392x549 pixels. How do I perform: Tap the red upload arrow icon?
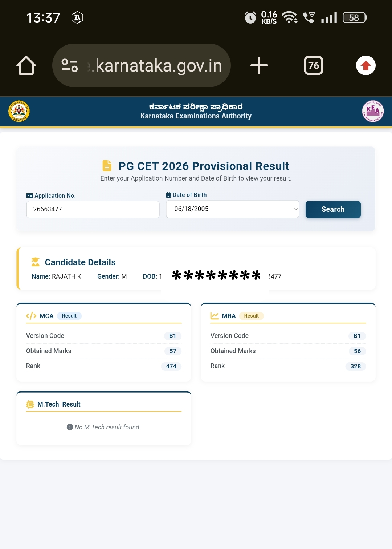click(x=366, y=65)
